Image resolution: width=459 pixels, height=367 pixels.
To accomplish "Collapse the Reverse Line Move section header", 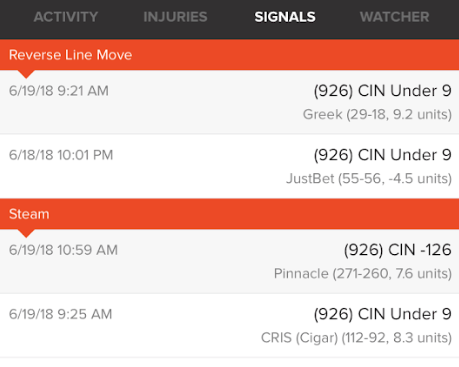I will [x=229, y=55].
